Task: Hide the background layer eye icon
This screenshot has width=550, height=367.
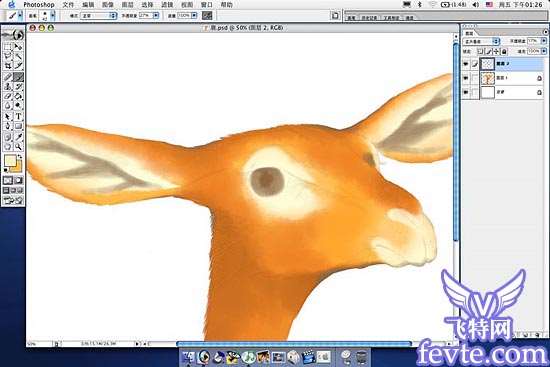Action: [x=466, y=92]
